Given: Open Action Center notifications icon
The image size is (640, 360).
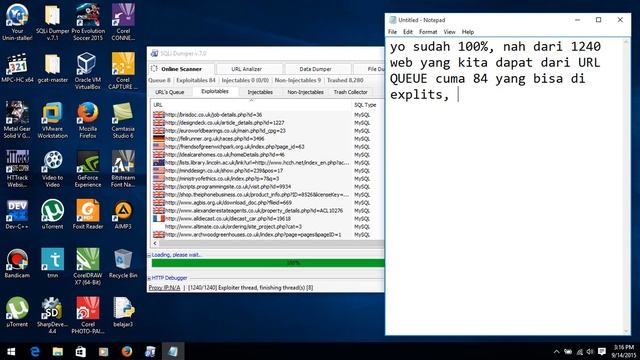Looking at the screenshot, I should pos(602,351).
